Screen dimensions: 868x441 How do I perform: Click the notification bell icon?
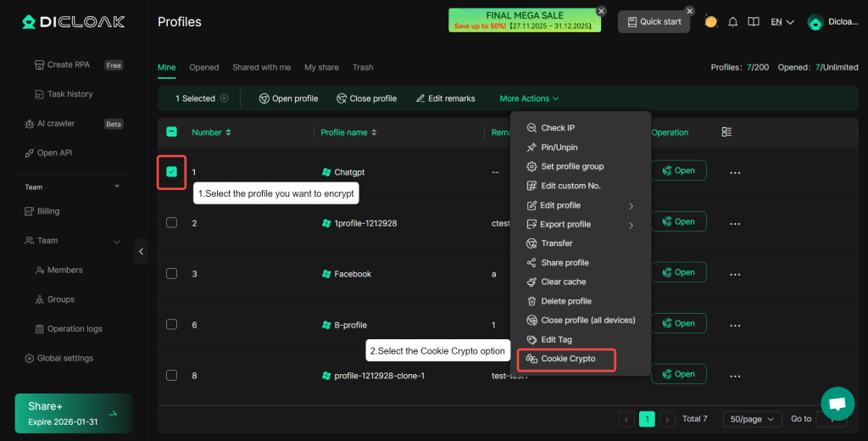tap(733, 22)
